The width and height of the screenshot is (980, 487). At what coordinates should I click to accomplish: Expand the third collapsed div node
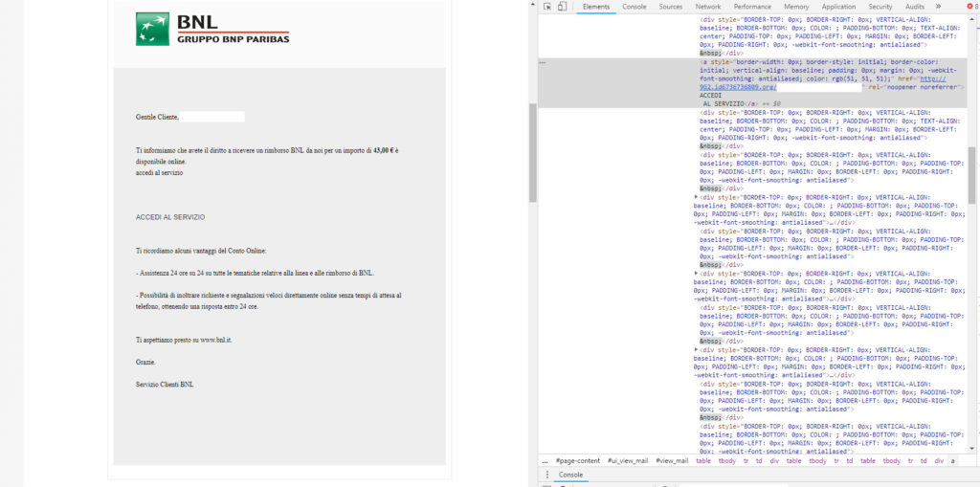click(x=696, y=350)
